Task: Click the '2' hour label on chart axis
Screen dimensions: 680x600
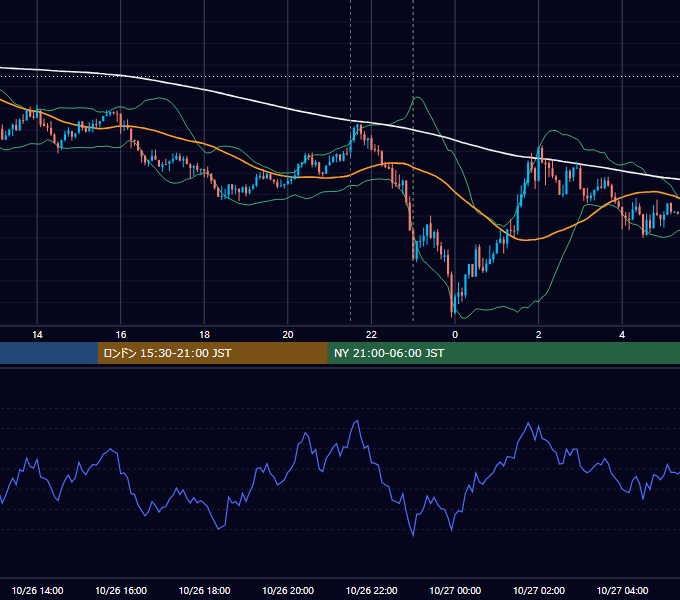Action: pyautogui.click(x=539, y=335)
